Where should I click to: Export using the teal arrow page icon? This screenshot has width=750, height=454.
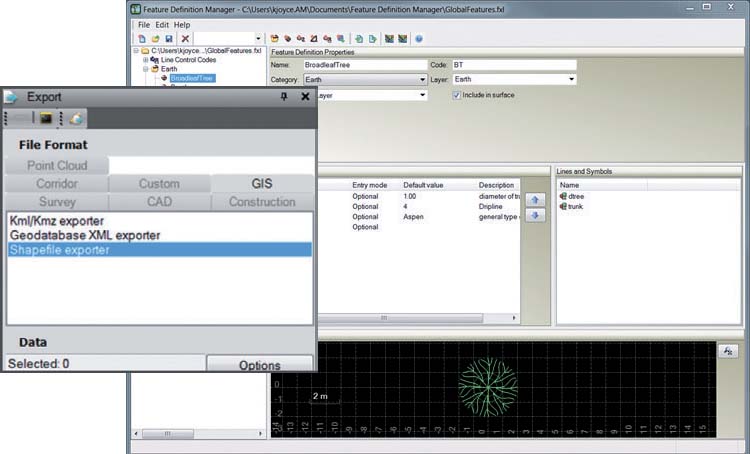(x=372, y=39)
